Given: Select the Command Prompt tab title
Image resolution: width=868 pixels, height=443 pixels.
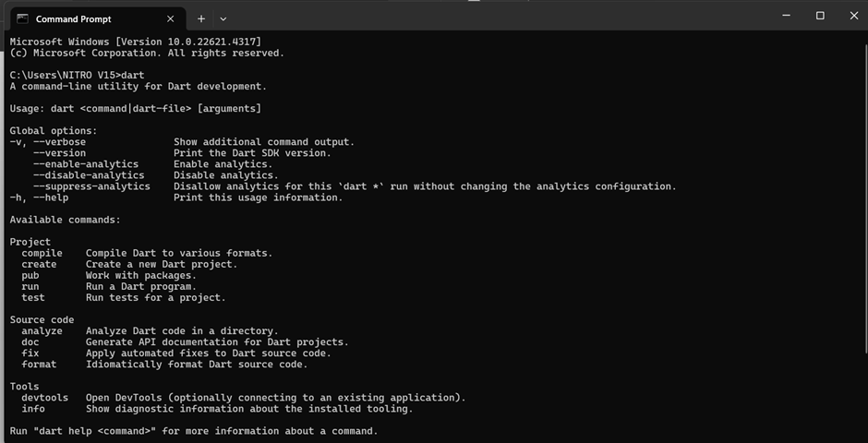Looking at the screenshot, I should pyautogui.click(x=73, y=18).
